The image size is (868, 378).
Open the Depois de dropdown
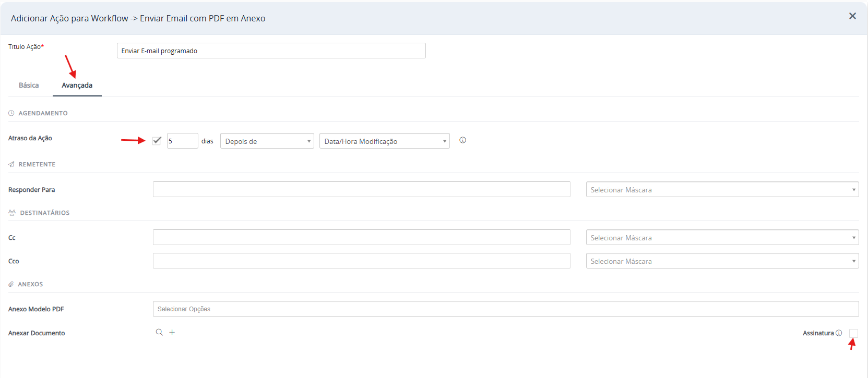[267, 141]
